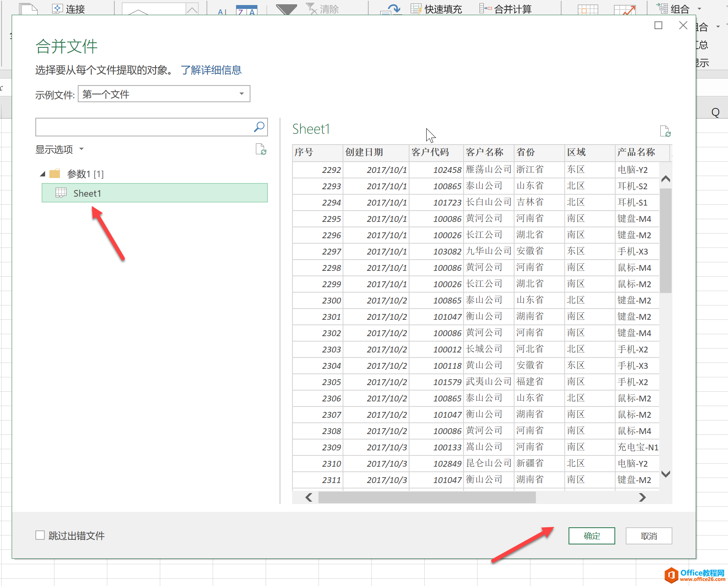Click product cell 耳机-S2

pos(638,186)
